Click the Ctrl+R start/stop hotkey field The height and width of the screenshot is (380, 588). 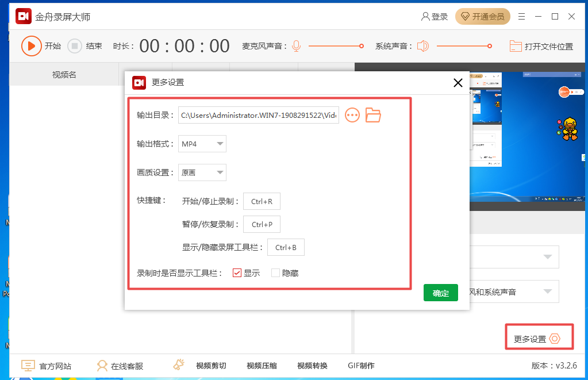pyautogui.click(x=262, y=201)
